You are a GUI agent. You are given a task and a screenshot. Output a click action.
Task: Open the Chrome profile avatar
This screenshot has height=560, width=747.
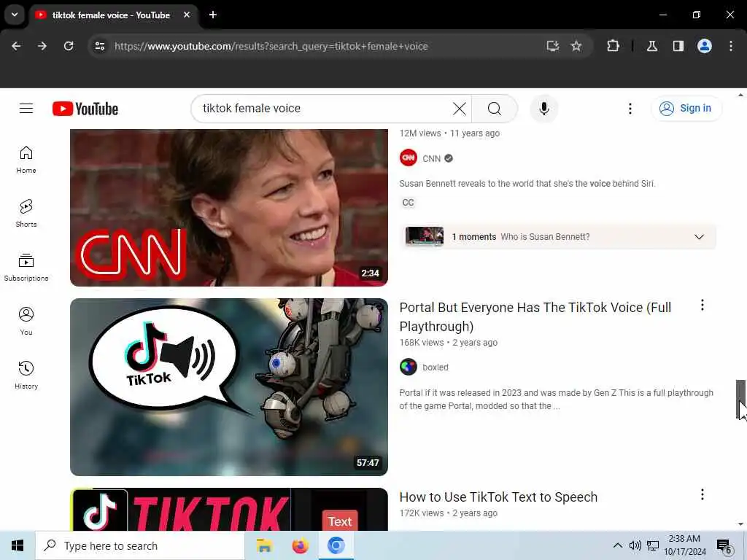705,46
